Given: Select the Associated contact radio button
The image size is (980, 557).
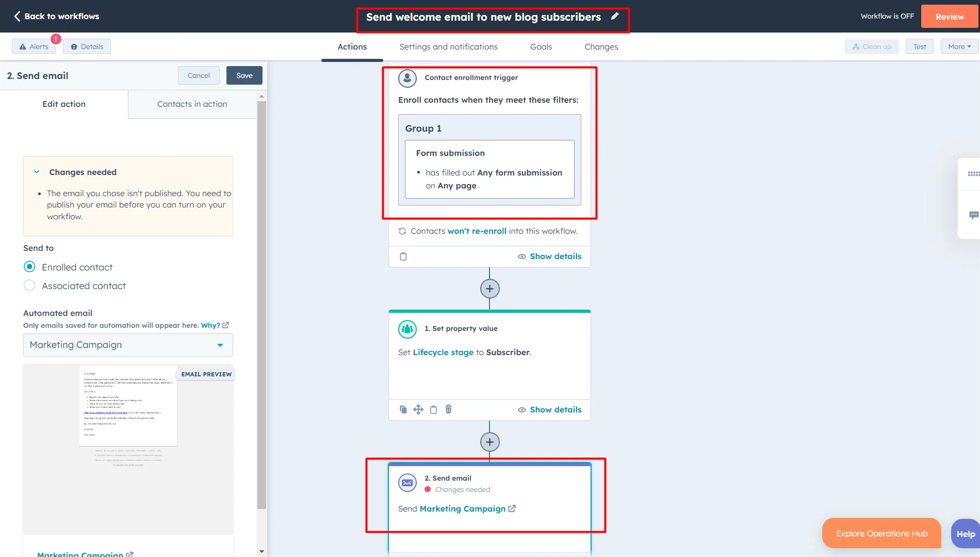Looking at the screenshot, I should click(x=29, y=285).
